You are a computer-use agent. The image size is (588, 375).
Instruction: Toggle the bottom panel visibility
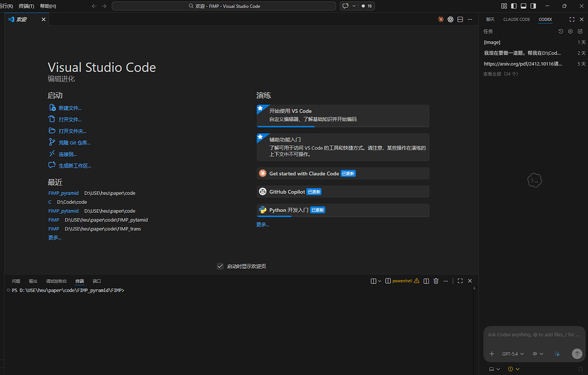[524, 6]
